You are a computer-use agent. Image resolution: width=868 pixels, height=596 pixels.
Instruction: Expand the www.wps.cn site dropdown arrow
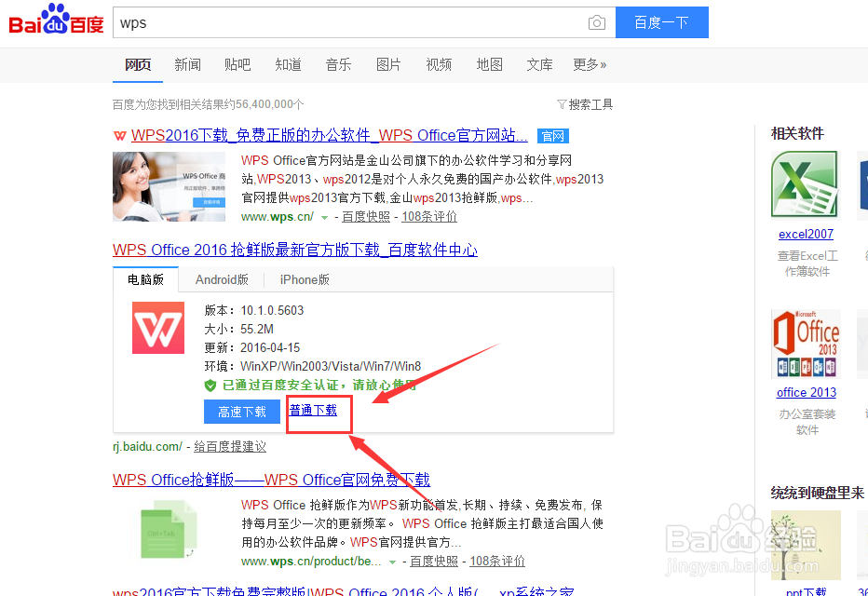pos(323,215)
